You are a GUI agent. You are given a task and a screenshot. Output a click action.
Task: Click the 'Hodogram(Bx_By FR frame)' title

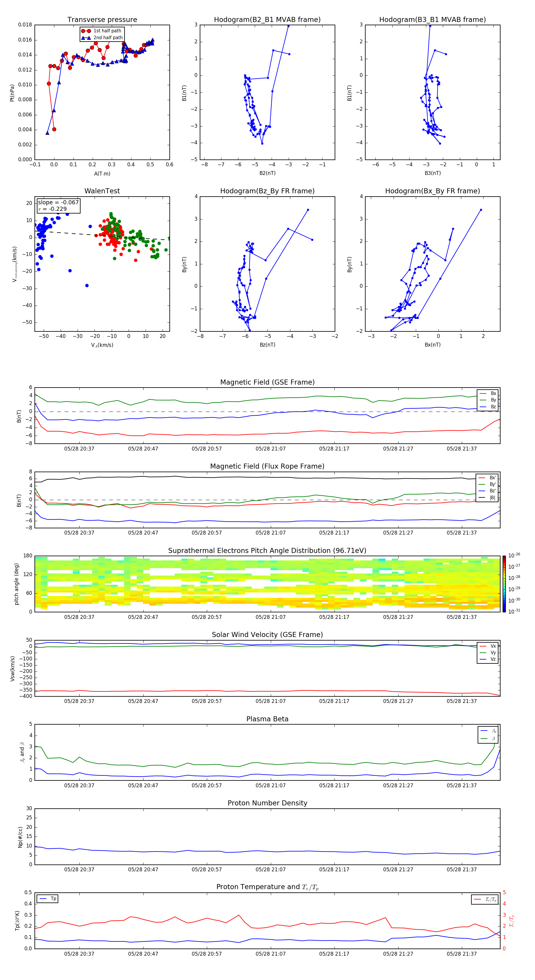point(432,191)
